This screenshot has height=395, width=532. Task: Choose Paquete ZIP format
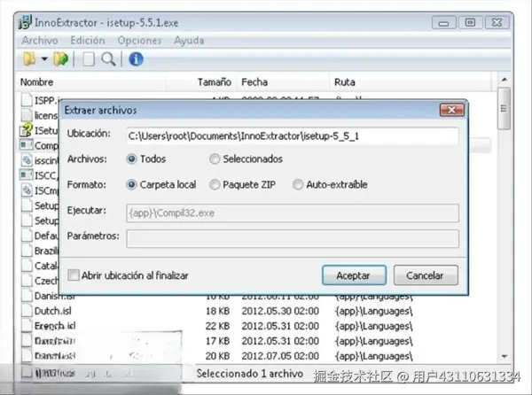(x=215, y=184)
